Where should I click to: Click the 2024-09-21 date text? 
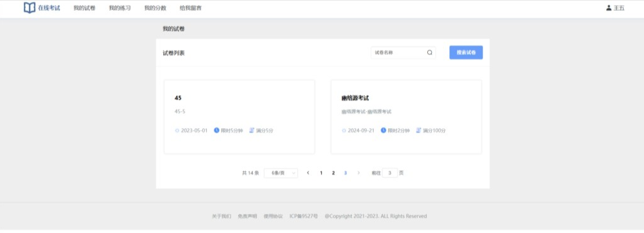361,131
